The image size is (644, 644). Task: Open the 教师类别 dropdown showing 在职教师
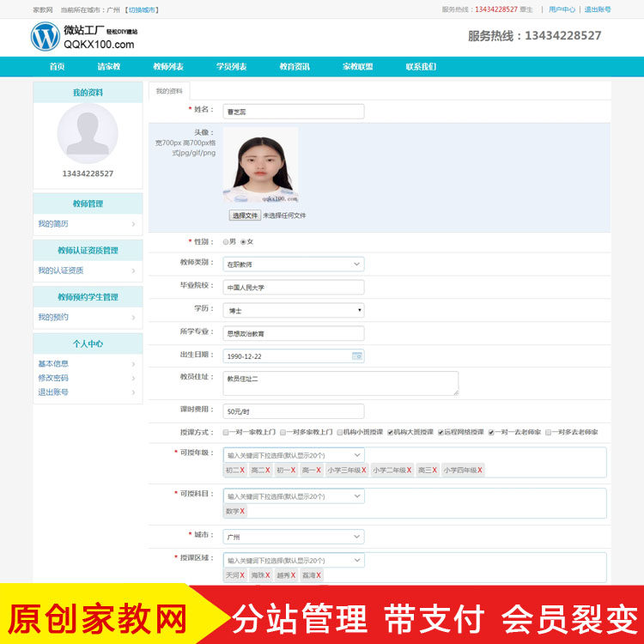coord(294,264)
